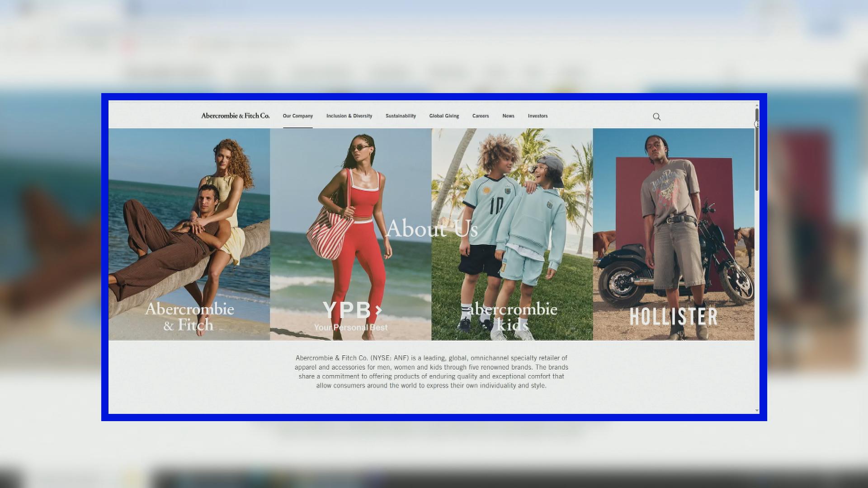
Task: Select the man with motorcycle image
Action: pos(674,234)
